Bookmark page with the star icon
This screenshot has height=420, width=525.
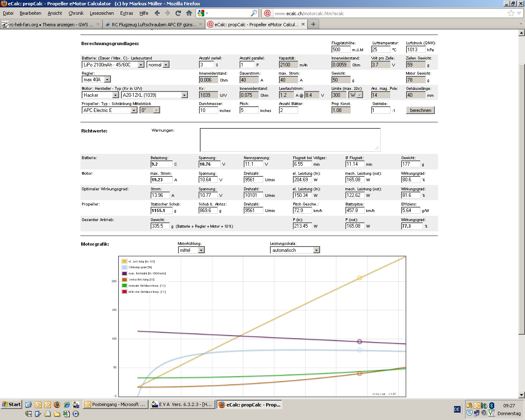coord(511,13)
